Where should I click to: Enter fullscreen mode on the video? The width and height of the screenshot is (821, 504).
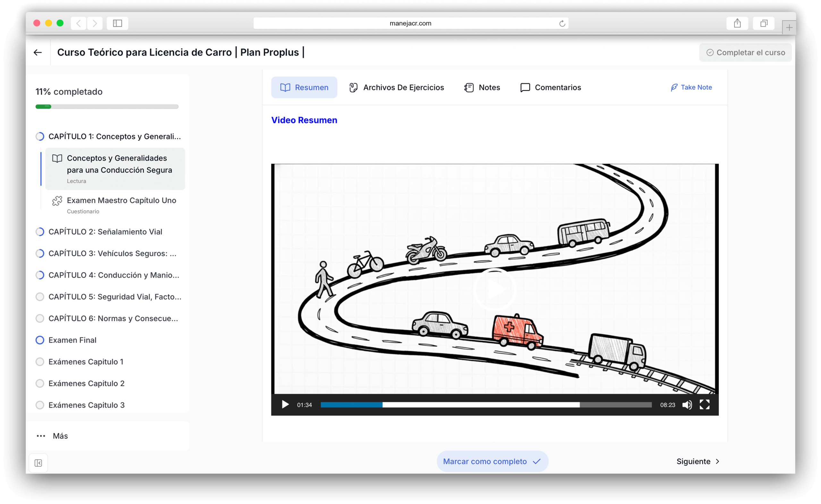click(x=704, y=405)
